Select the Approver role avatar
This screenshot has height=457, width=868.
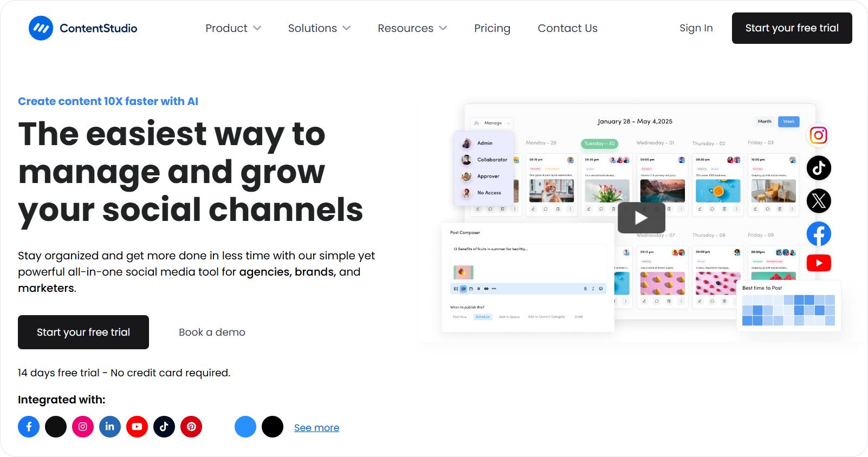click(466, 177)
